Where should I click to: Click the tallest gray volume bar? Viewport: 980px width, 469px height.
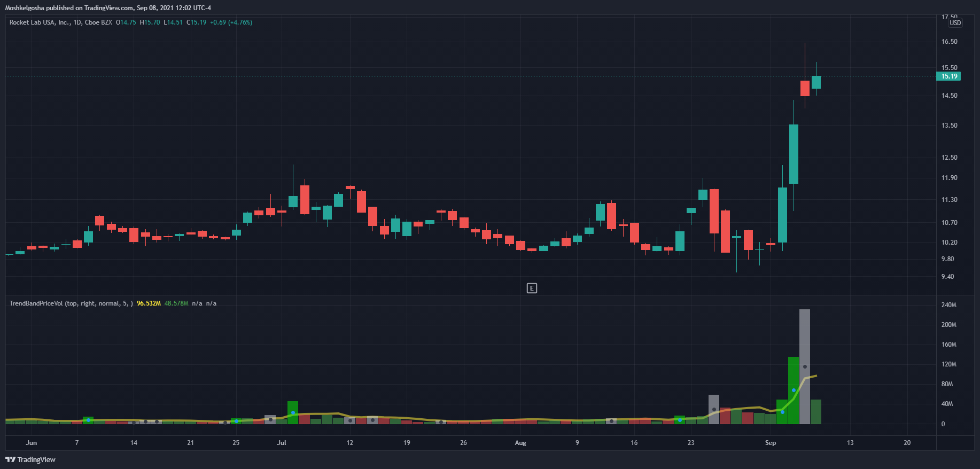(x=805, y=367)
